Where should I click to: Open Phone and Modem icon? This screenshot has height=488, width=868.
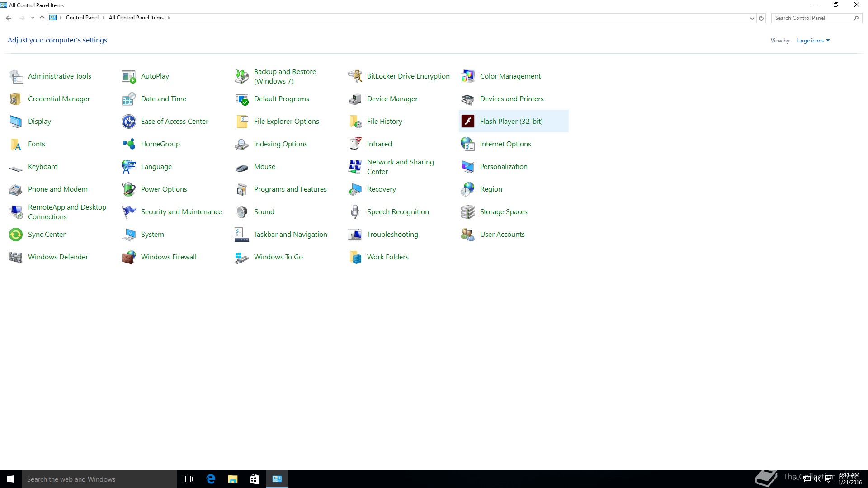click(16, 189)
